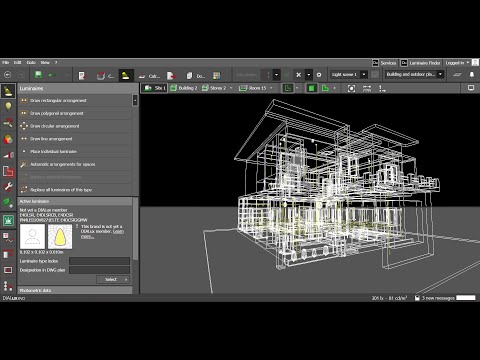Open the Calculation objects mode icon
Viewport: 480px width, 360px height.
point(149,76)
